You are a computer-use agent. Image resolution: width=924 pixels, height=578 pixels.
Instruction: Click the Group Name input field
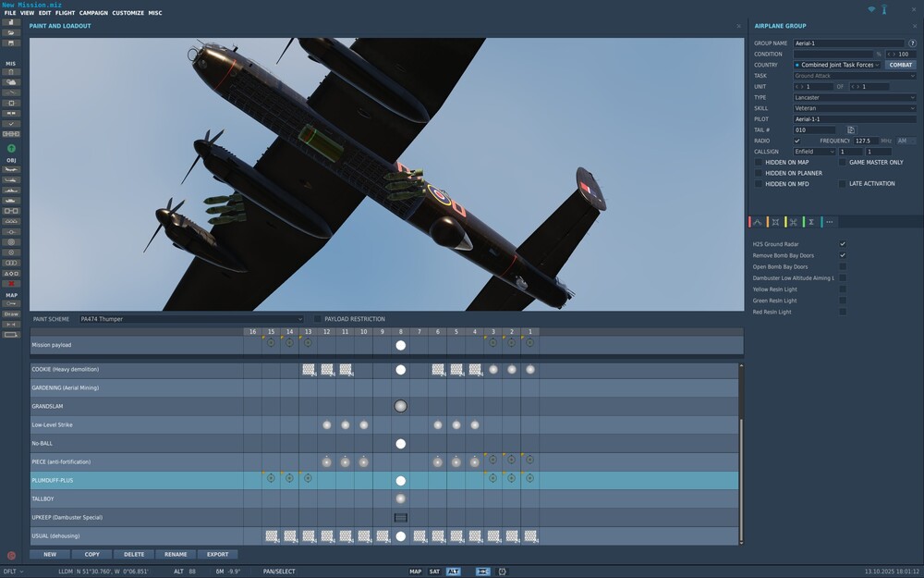pyautogui.click(x=848, y=43)
